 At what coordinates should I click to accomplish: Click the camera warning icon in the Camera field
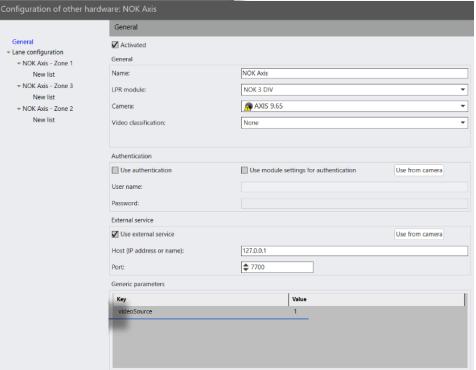pyautogui.click(x=248, y=107)
